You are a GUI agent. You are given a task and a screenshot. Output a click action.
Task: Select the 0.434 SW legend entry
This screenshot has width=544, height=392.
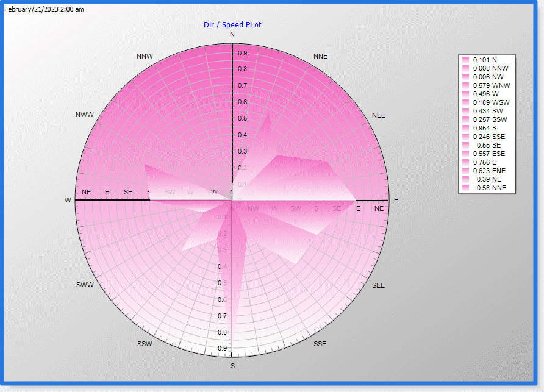488,111
